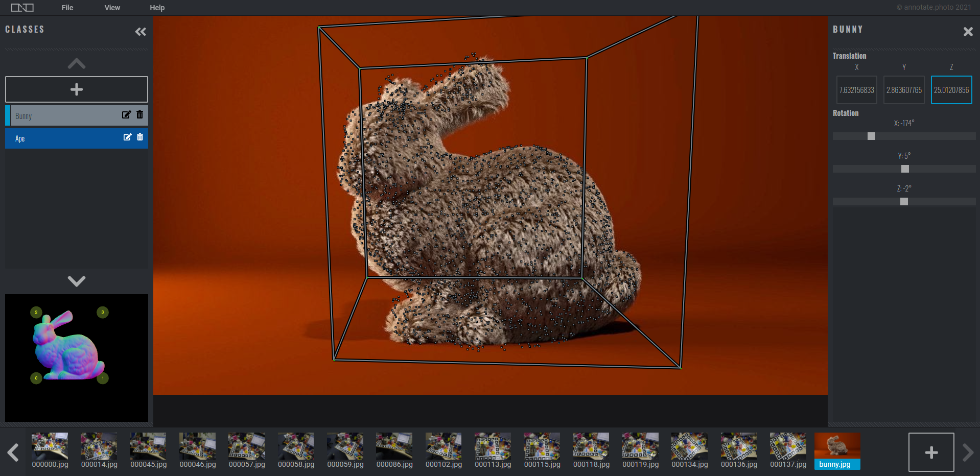Open the File menu
980x476 pixels.
[x=67, y=8]
